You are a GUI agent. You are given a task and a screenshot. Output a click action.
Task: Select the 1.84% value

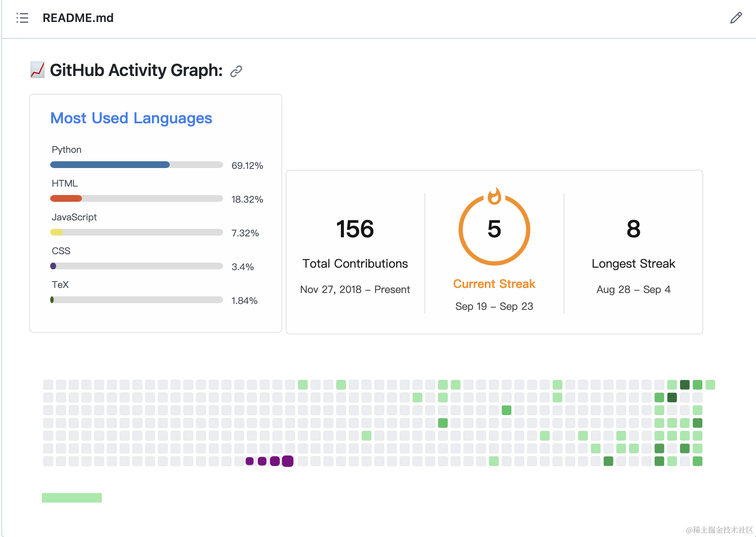[x=245, y=301]
